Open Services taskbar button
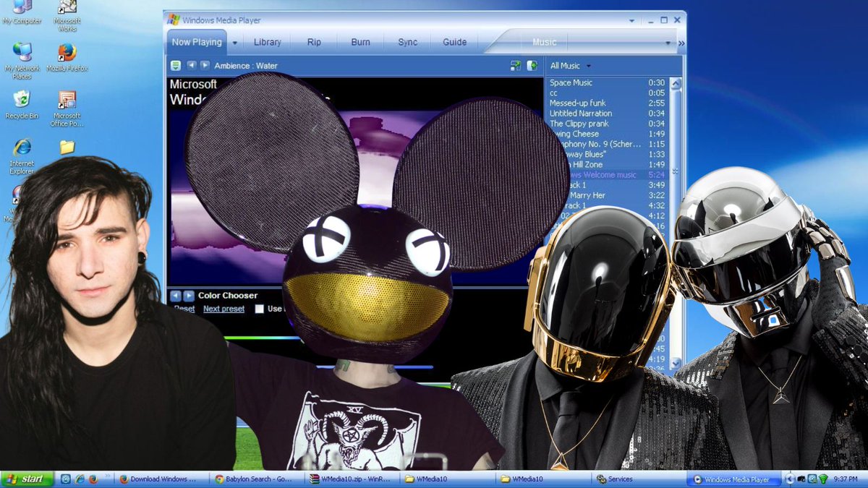Viewport: 868px width, 488px height. click(638, 479)
